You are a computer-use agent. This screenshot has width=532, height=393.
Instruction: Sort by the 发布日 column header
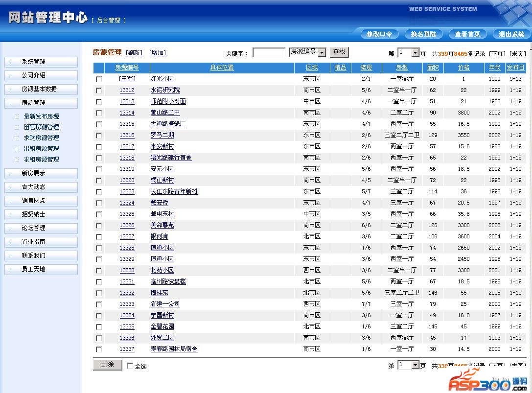click(515, 68)
